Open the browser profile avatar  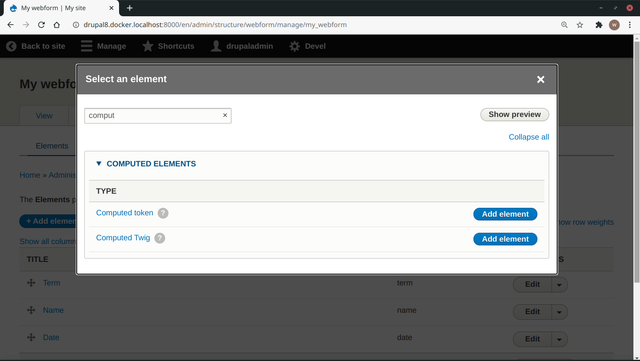[614, 25]
